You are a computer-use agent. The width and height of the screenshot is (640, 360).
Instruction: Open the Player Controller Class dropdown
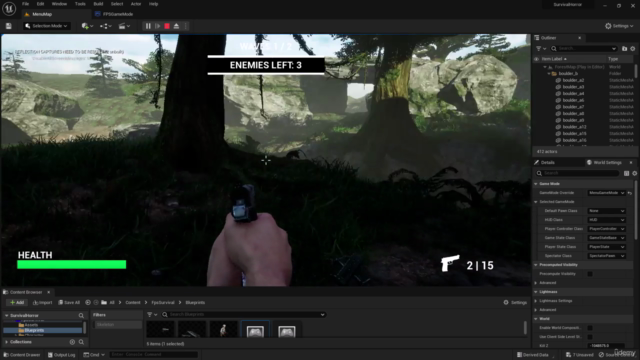(606, 229)
